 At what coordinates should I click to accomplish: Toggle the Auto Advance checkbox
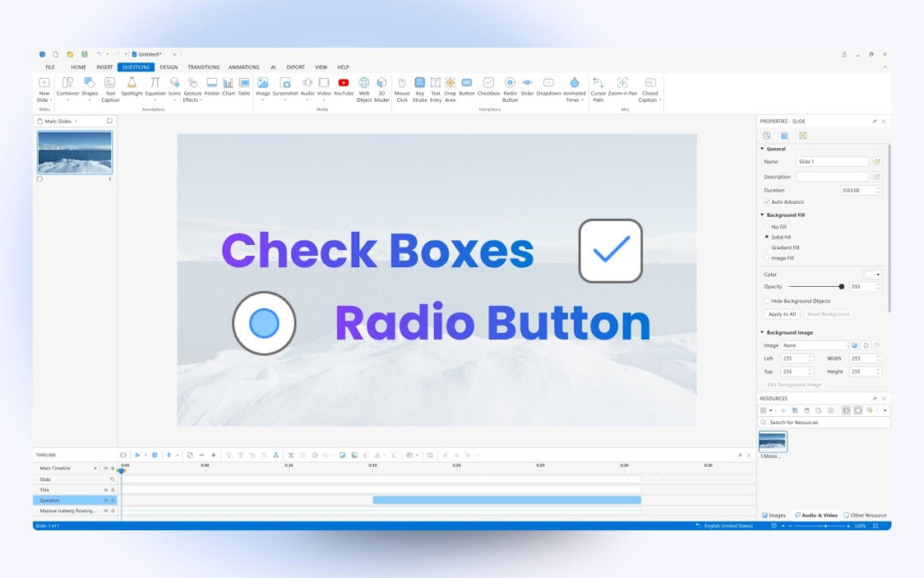[767, 202]
